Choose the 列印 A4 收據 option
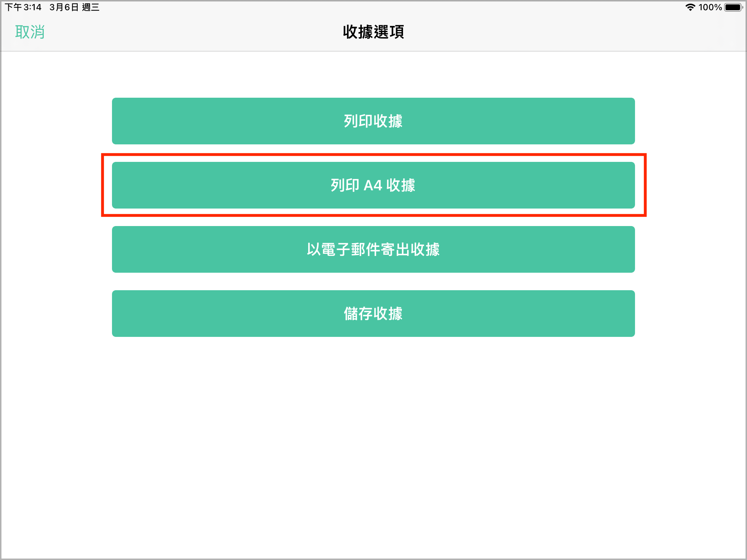Viewport: 747px width, 560px height. coord(373,185)
